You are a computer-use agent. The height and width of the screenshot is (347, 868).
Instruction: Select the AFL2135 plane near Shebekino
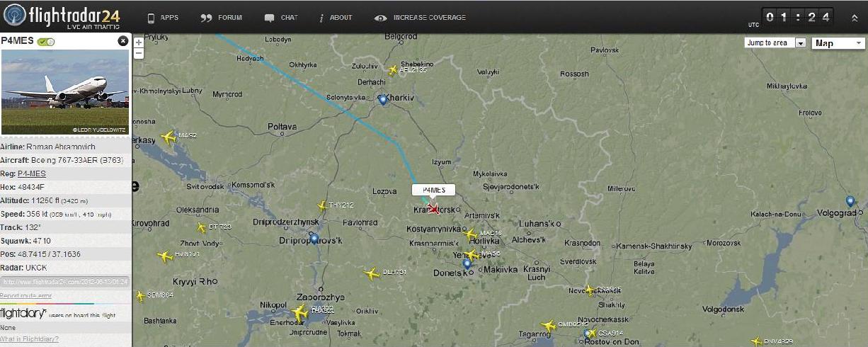pyautogui.click(x=393, y=70)
